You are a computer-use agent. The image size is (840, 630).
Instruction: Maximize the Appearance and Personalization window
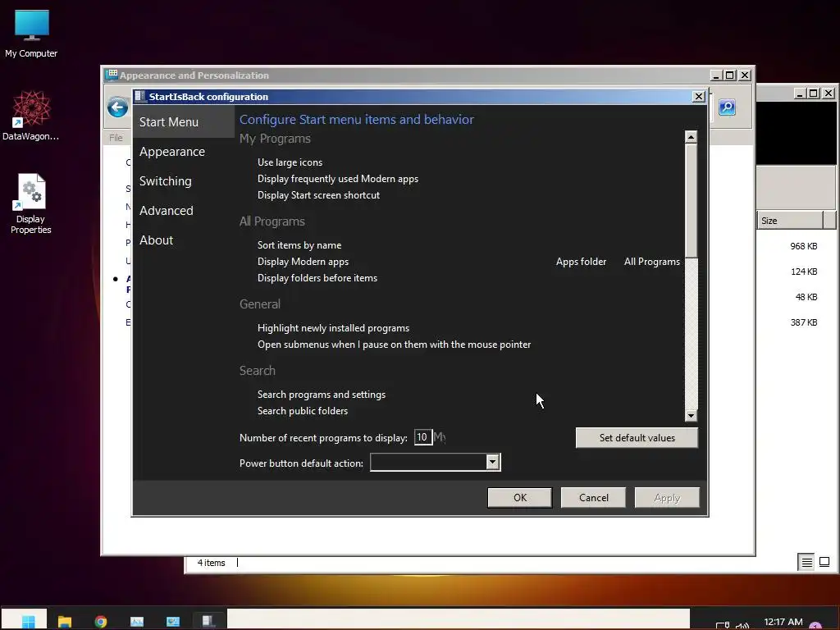(729, 75)
